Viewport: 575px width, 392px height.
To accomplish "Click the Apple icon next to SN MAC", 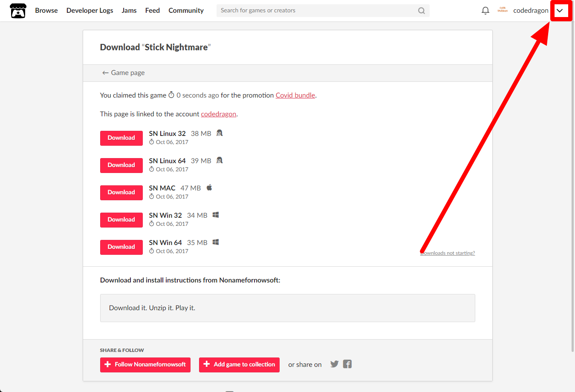I will (209, 187).
